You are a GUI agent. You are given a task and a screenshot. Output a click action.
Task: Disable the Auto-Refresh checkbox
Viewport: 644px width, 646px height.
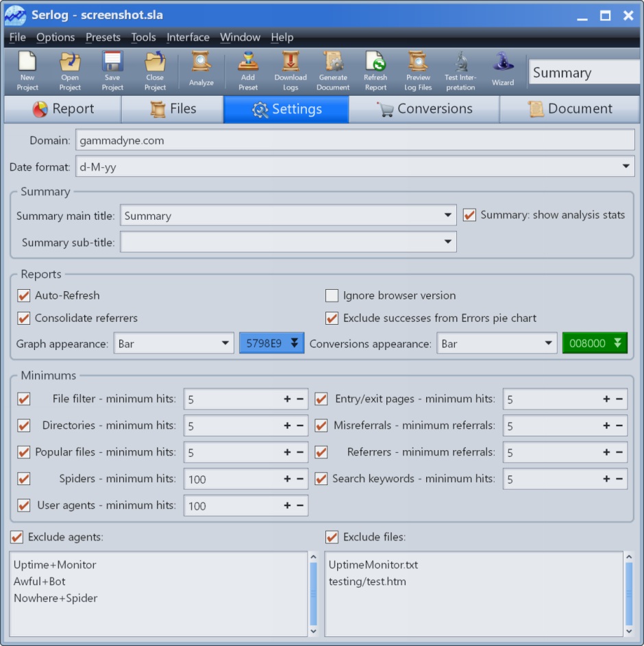(24, 296)
